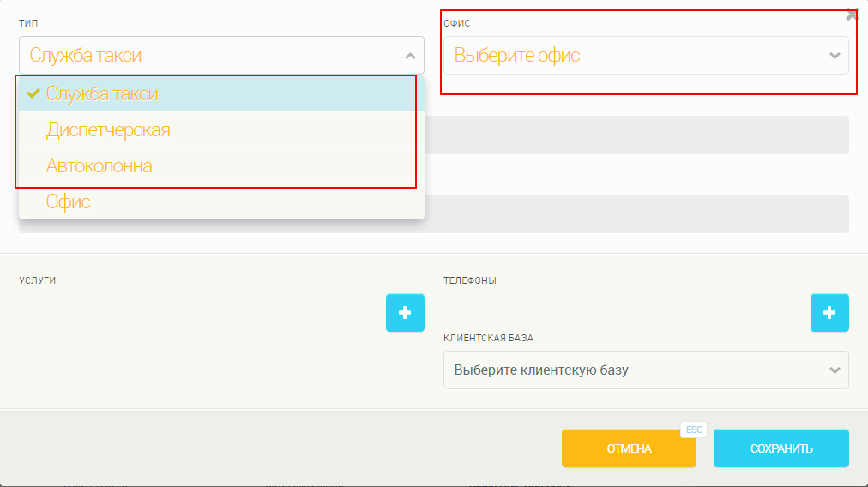Click the Тип field label
The height and width of the screenshot is (487, 868).
pyautogui.click(x=28, y=23)
